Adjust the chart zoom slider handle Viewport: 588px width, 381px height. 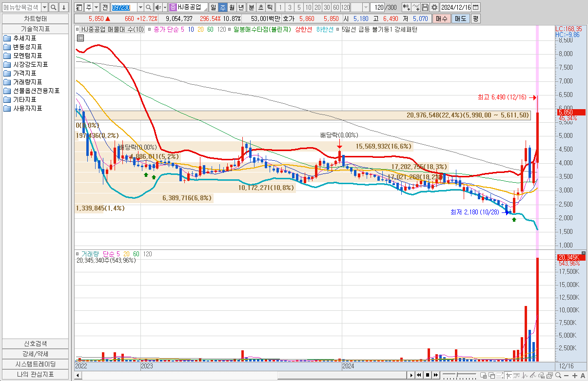(x=457, y=375)
